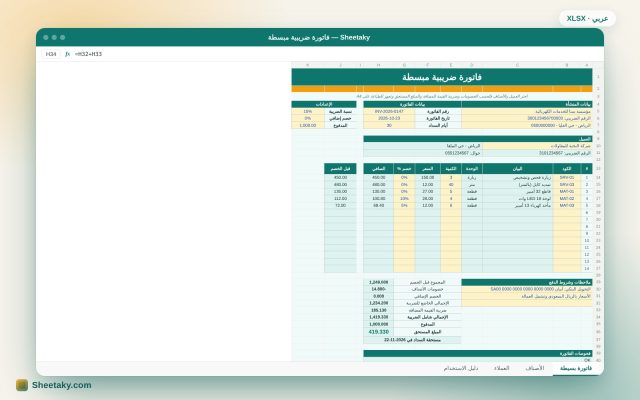Select the الكود column header
Screen dimensions: 640x400
pos(567,169)
